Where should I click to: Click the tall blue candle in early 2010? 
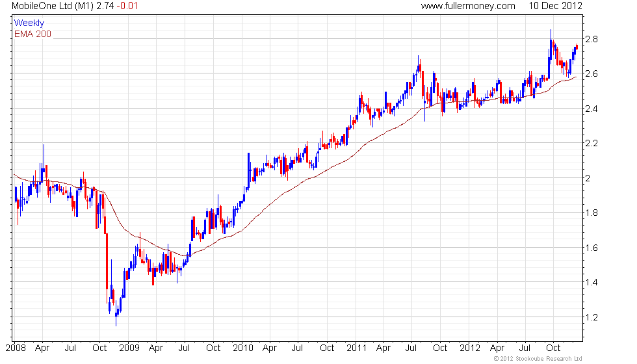pyautogui.click(x=248, y=170)
